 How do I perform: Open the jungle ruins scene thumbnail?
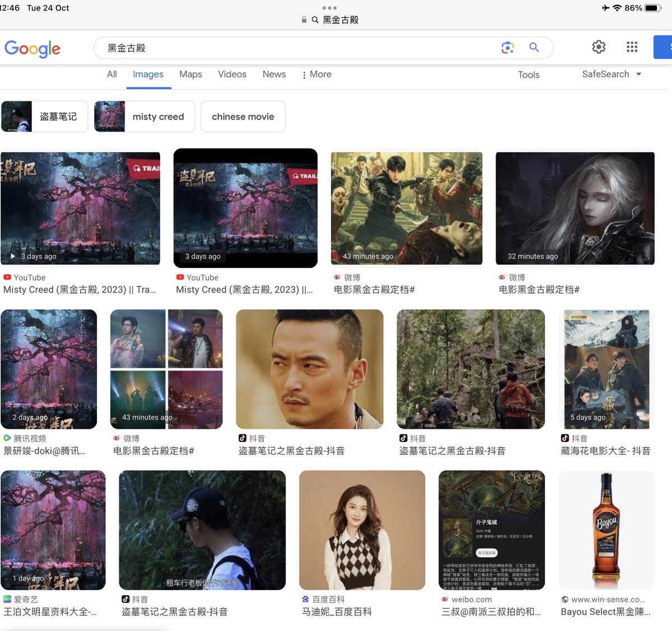(471, 369)
